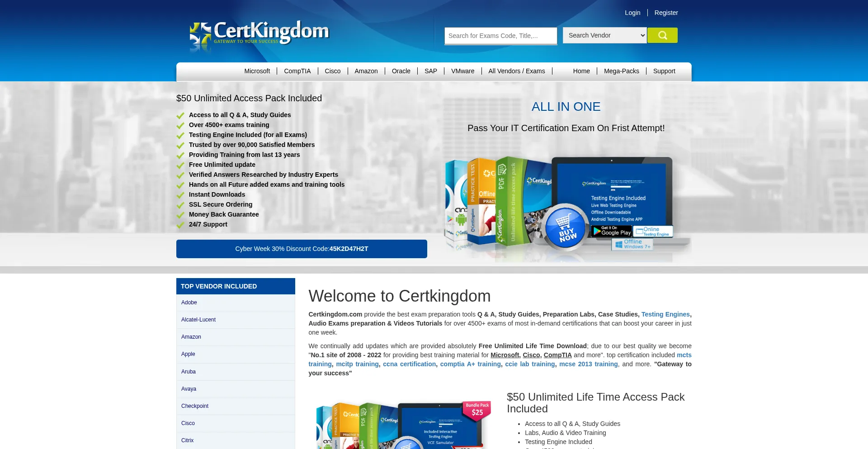The width and height of the screenshot is (868, 449).
Task: Select VMware from the top navigation
Action: 462,71
